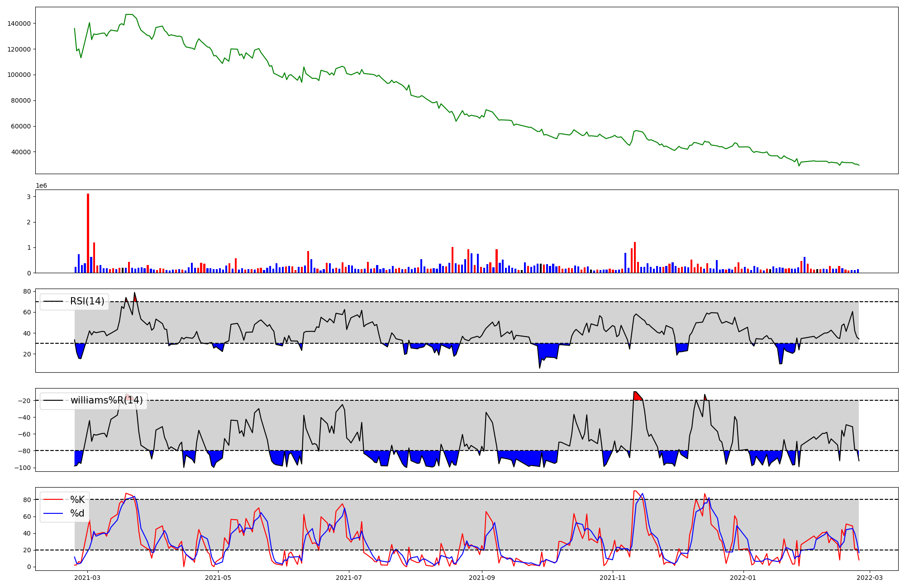Viewport: 905px width, 588px height.
Task: Click the RSI(14) legend label
Action: 87,301
